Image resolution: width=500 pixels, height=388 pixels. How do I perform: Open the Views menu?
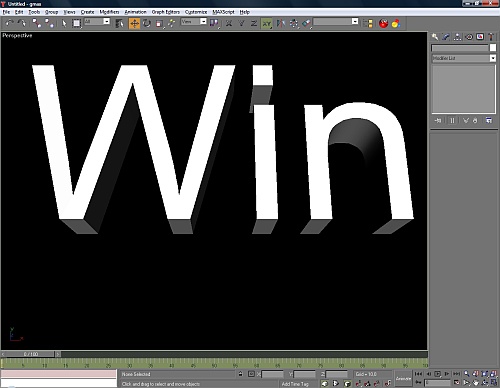(x=69, y=12)
